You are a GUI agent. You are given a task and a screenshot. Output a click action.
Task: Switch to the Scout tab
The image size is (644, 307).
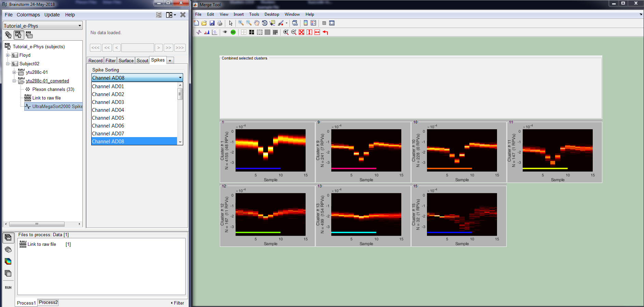click(x=142, y=61)
